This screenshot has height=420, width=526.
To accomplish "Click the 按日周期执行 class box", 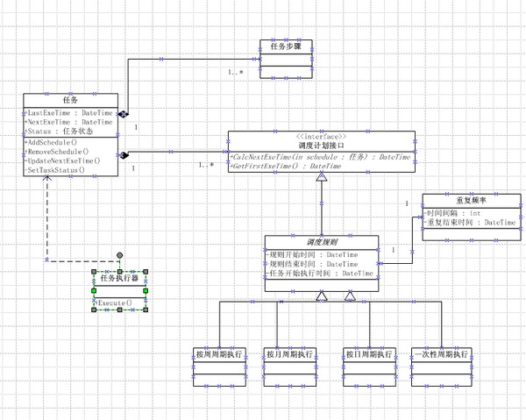I will [x=369, y=367].
